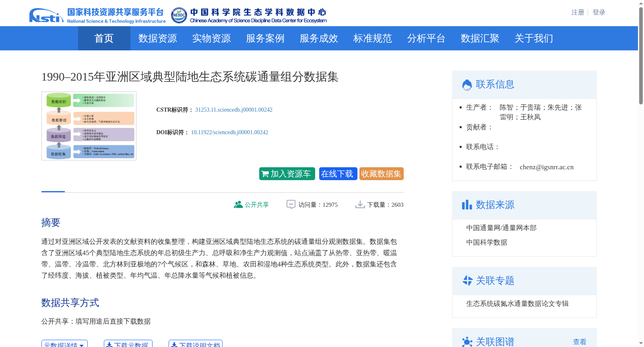644x347 pixels.
Task: Click the 下载量 download icon
Action: (x=360, y=205)
